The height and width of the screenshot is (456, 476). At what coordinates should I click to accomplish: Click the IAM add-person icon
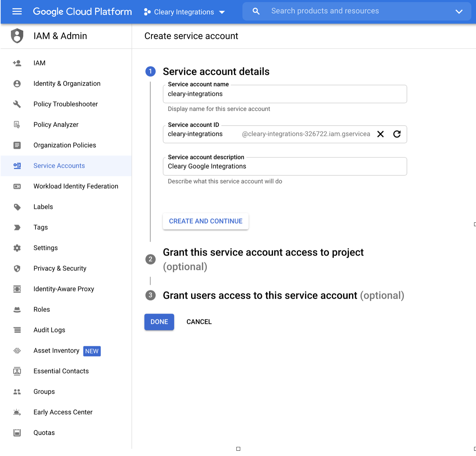coord(17,63)
